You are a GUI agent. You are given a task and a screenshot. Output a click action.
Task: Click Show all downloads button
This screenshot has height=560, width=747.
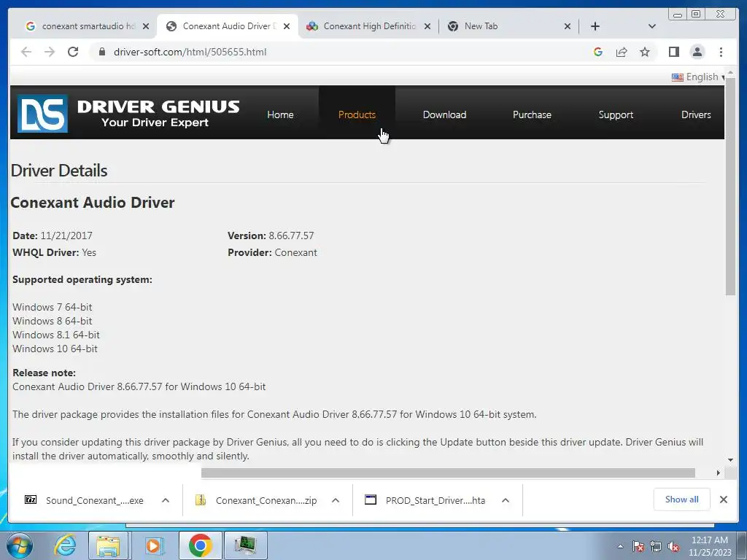click(x=681, y=499)
